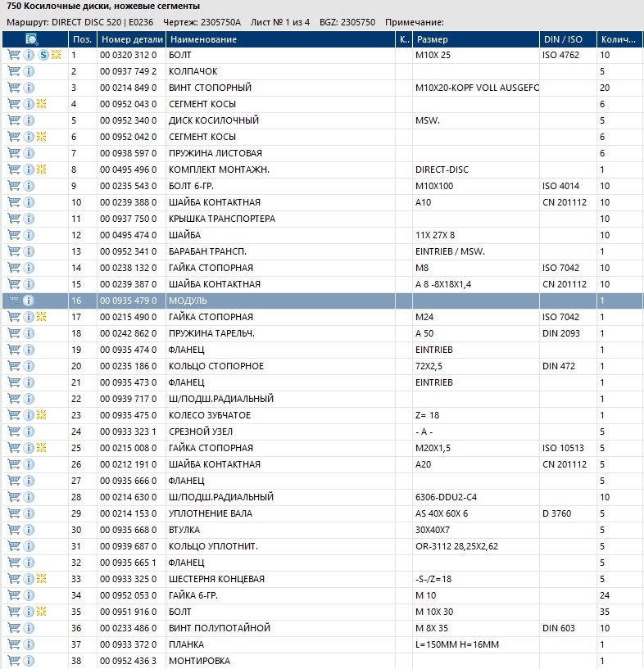Add ПРУЖИНА ЛИСТОВАЯ to cart

coord(14,153)
